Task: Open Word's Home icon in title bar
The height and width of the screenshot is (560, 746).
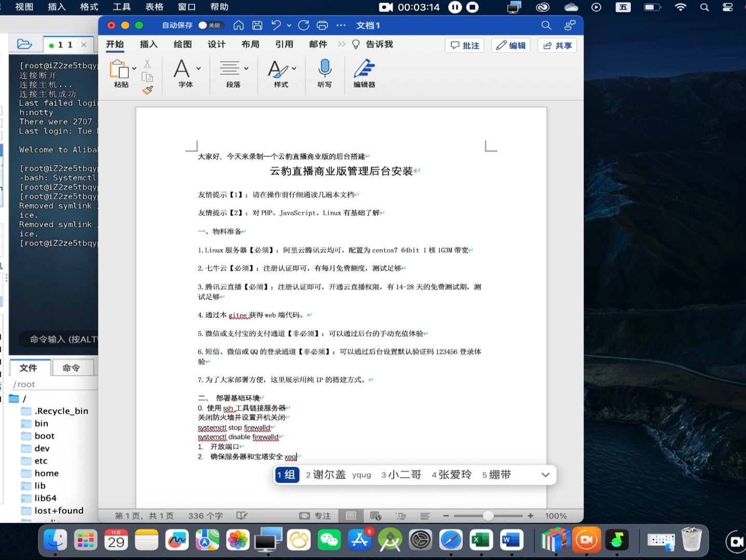Action: [239, 25]
